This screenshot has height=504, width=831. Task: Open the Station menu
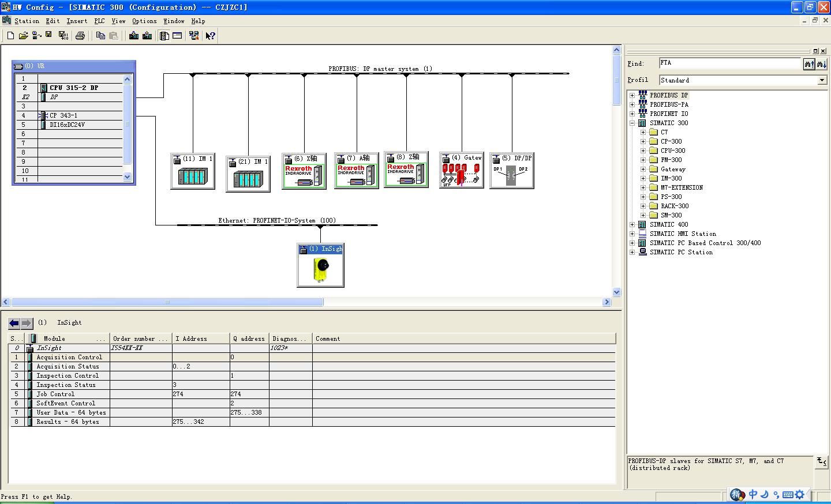coord(27,21)
